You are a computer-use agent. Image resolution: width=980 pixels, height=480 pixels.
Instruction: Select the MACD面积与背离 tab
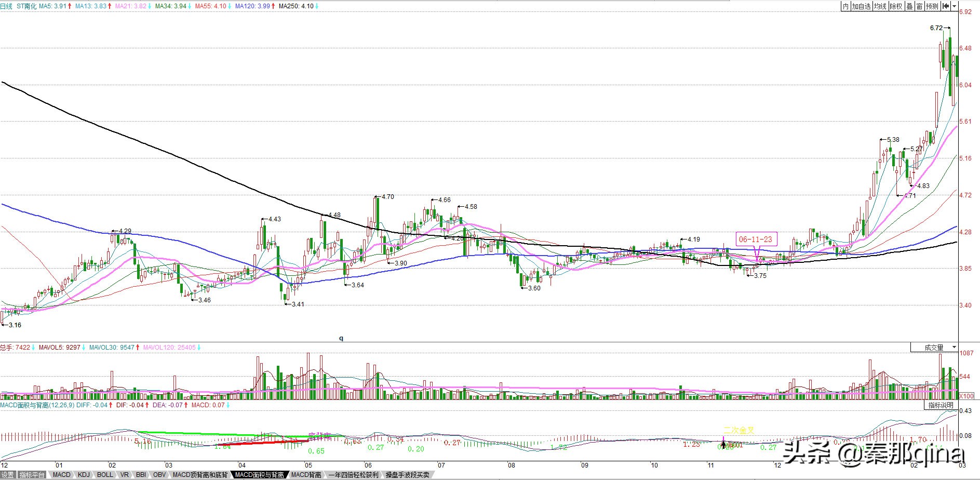pos(260,475)
